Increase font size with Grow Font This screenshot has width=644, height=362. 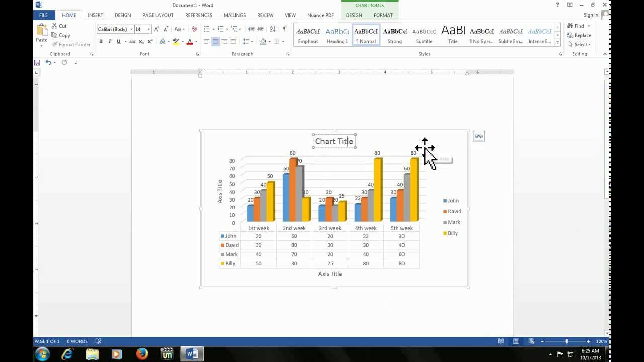(156, 29)
